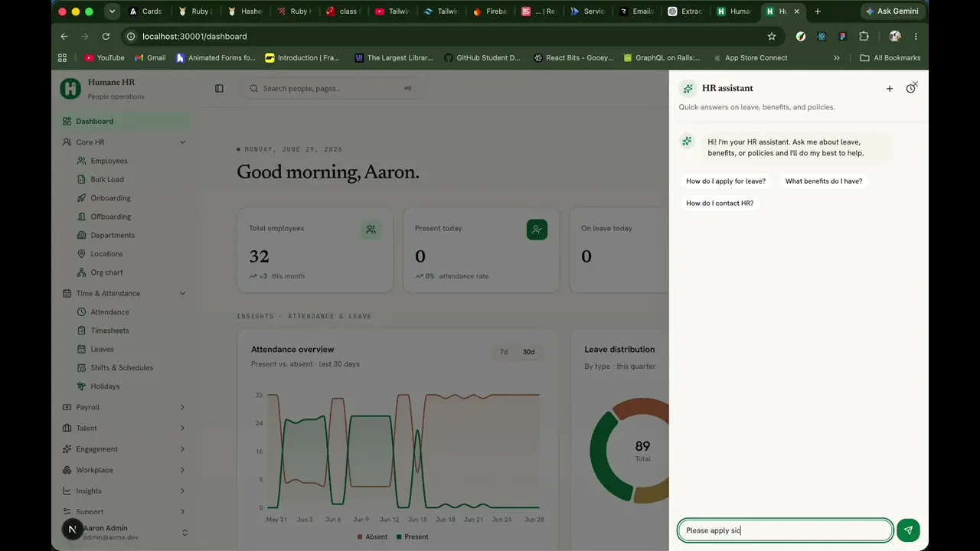This screenshot has width=980, height=551.
Task: Bookmark this page with star icon
Action: [772, 36]
